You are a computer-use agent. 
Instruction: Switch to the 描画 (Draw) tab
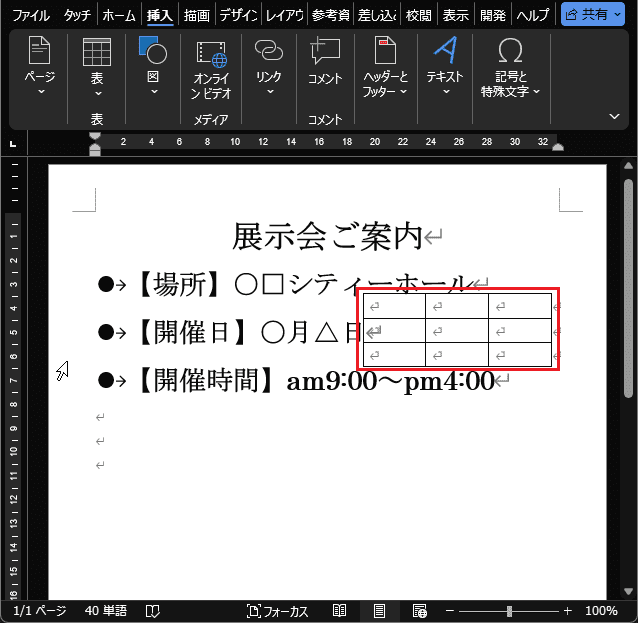197,15
